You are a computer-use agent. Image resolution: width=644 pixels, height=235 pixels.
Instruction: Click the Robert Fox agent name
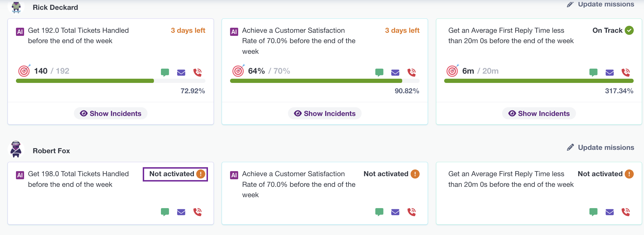pos(51,151)
